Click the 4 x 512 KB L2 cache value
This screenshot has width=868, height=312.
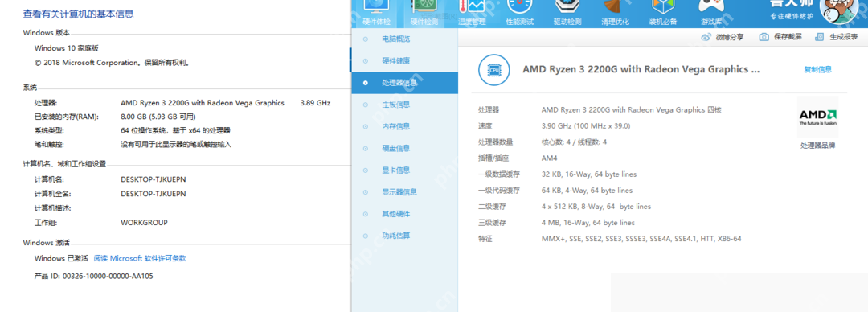(x=596, y=206)
